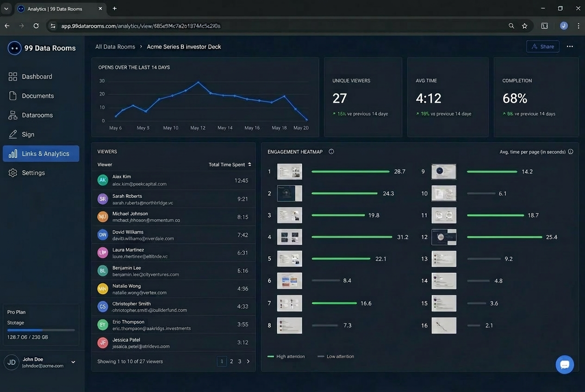The image size is (585, 392).
Task: Close the Analytics browser tab
Action: tap(101, 9)
